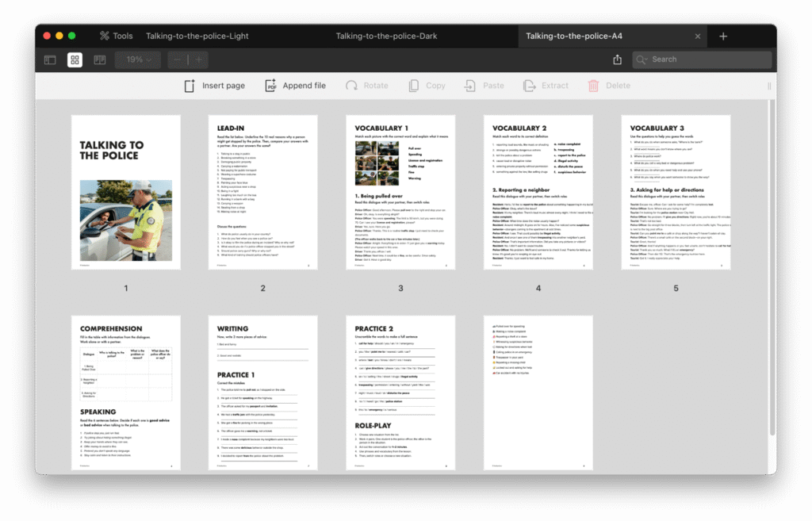812x521 pixels.
Task: Click the zoom in plus button
Action: coord(198,59)
